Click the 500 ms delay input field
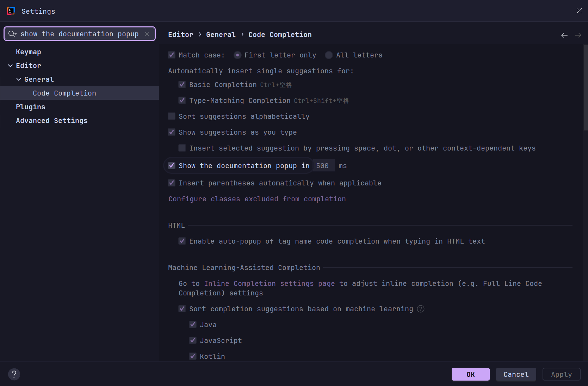The height and width of the screenshot is (386, 588). coord(323,165)
